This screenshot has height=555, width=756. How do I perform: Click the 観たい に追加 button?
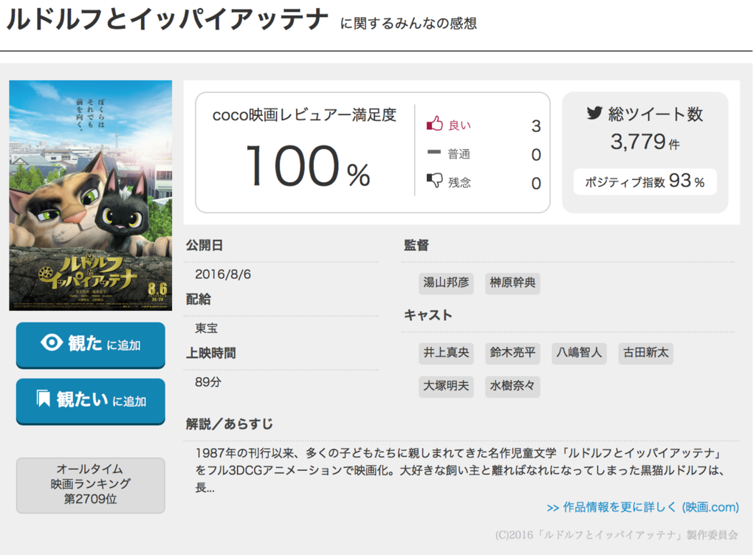[x=91, y=401]
